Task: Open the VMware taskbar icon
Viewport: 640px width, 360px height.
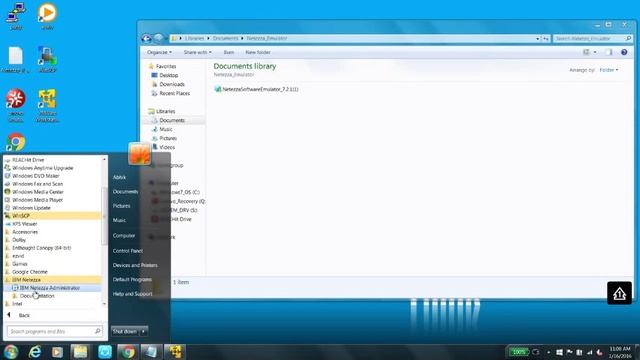Action: 175,351
